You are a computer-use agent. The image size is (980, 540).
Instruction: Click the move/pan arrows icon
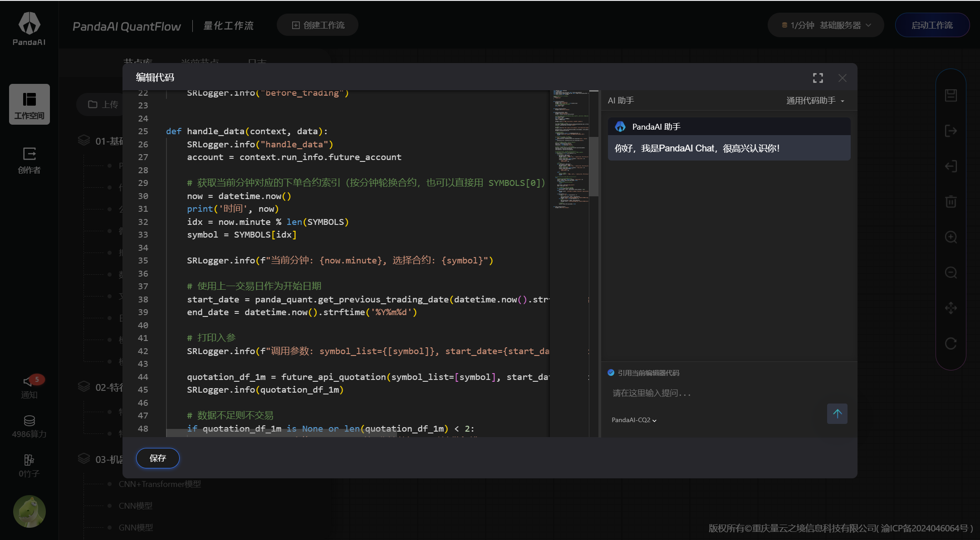pos(951,308)
